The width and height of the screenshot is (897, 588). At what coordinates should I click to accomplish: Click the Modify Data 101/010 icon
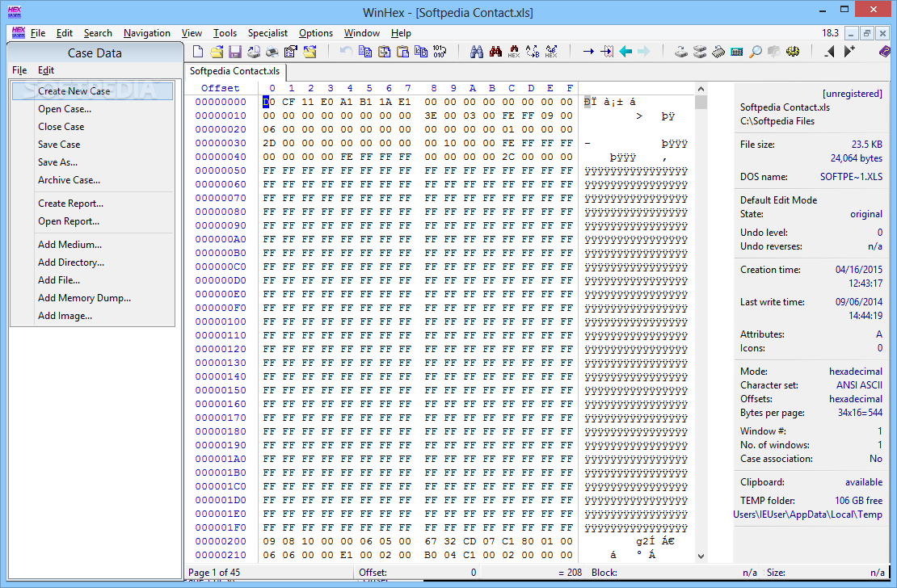click(x=440, y=52)
